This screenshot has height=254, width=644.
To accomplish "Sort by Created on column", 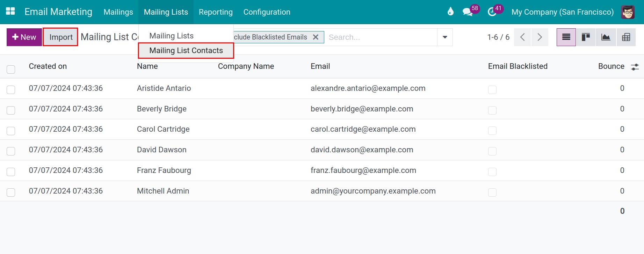I will point(48,66).
